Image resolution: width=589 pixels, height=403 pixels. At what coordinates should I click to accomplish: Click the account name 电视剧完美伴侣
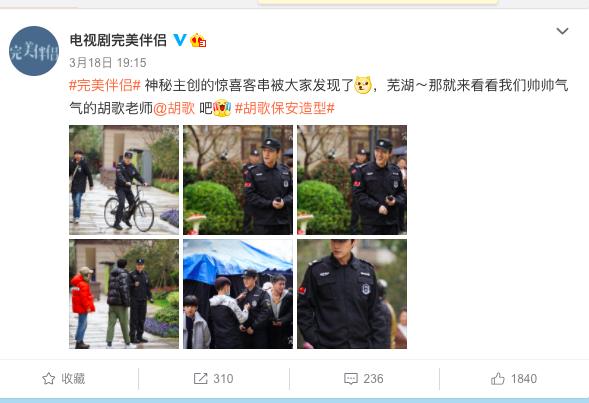click(118, 40)
